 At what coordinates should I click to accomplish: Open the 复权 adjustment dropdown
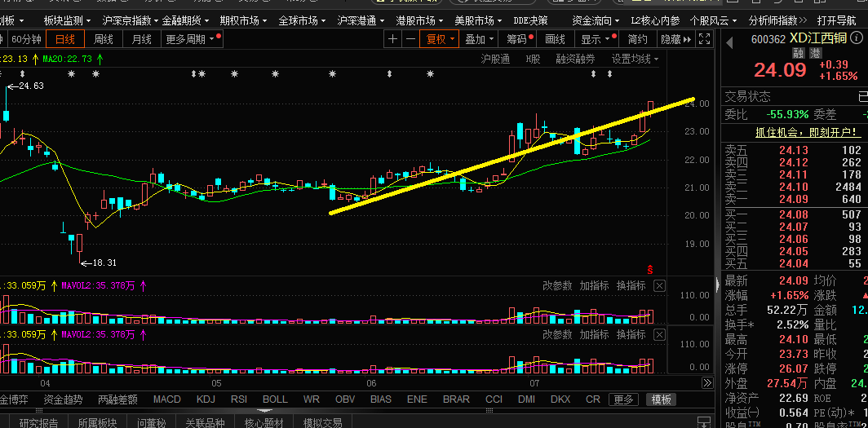tap(440, 39)
